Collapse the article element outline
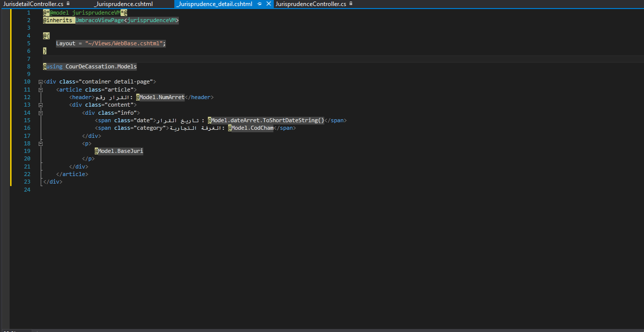The height and width of the screenshot is (332, 644). coord(40,90)
